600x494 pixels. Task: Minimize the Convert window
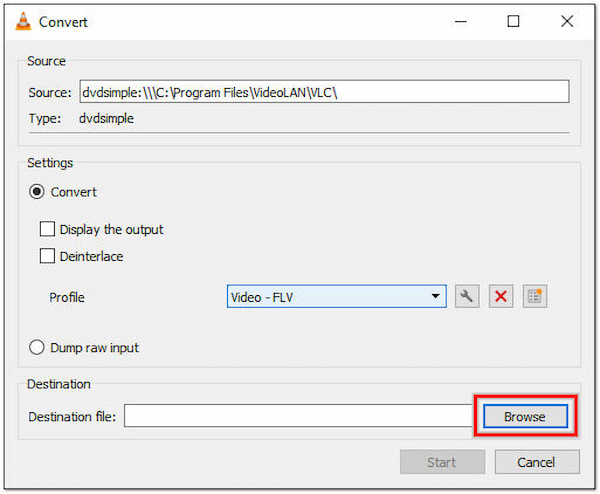pyautogui.click(x=461, y=21)
